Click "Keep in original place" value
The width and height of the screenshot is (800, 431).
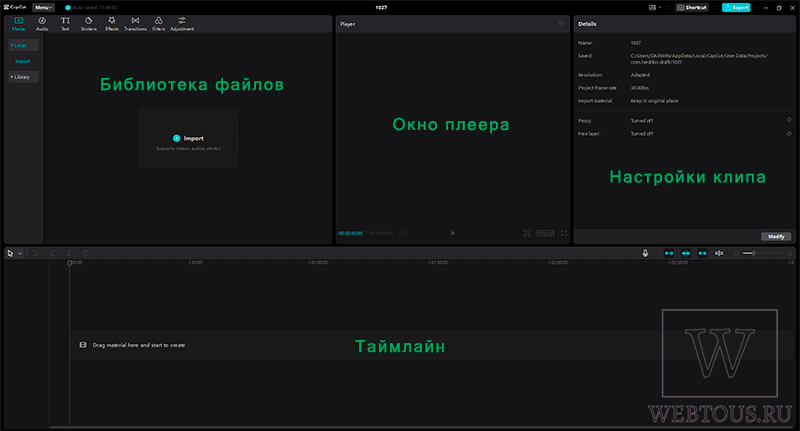coord(654,101)
